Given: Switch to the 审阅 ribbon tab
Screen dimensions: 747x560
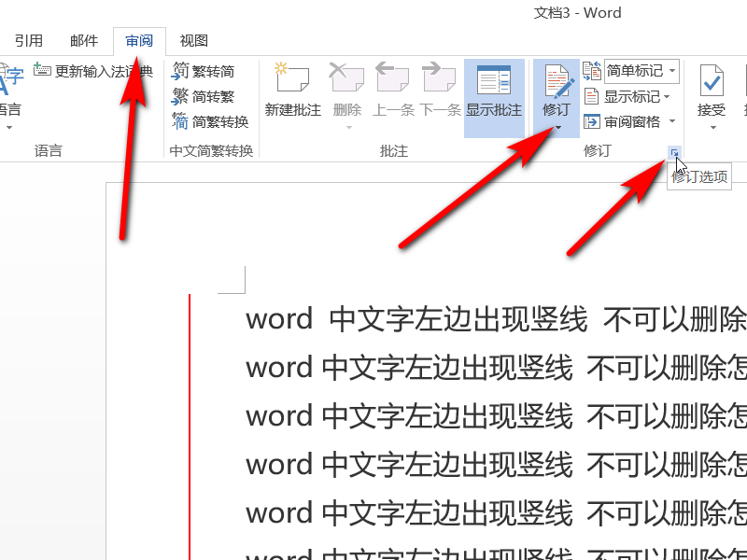Looking at the screenshot, I should click(x=139, y=41).
